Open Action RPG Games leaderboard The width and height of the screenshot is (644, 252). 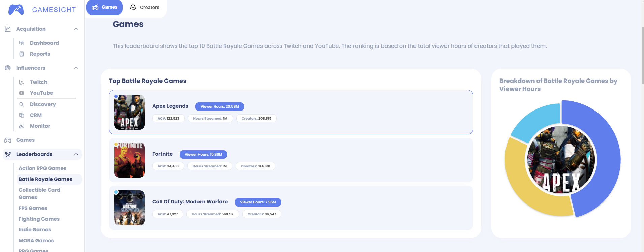42,168
